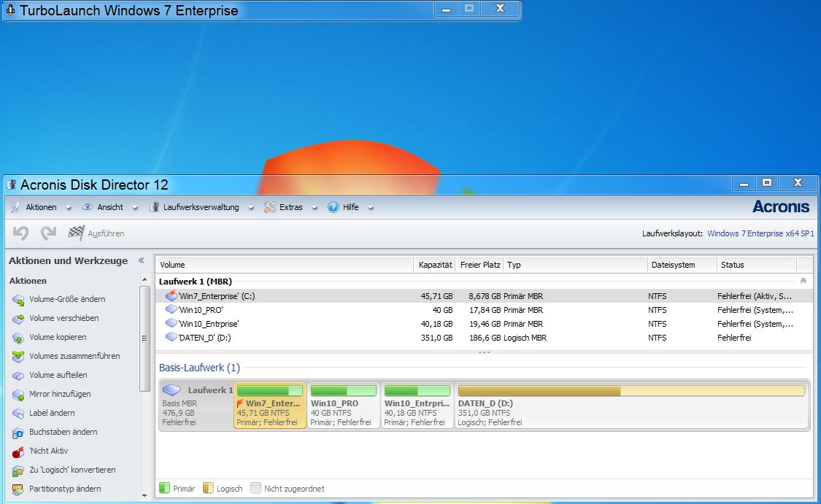Click Volume-Größe ändern action
The width and height of the screenshot is (821, 504).
67,299
